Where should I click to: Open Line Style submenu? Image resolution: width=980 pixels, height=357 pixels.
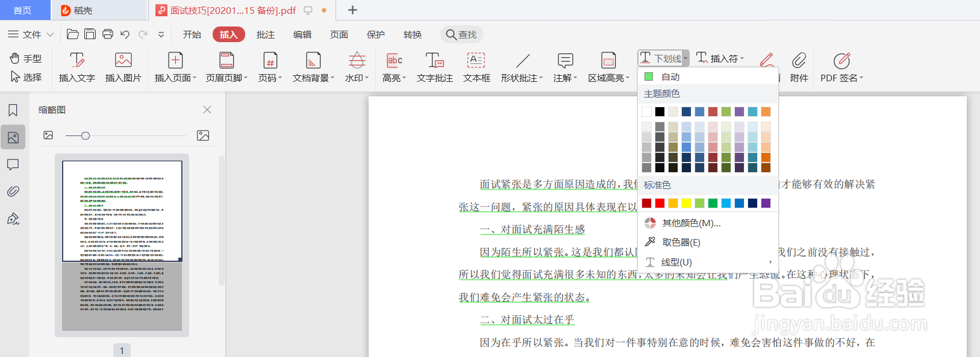(x=708, y=262)
